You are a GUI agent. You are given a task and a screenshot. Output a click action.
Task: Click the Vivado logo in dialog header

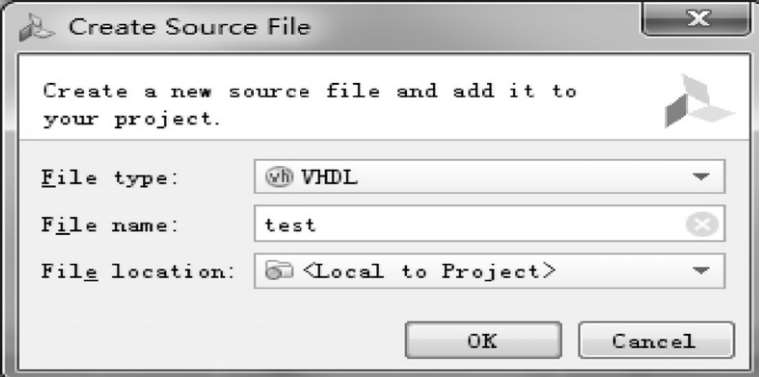(x=699, y=101)
